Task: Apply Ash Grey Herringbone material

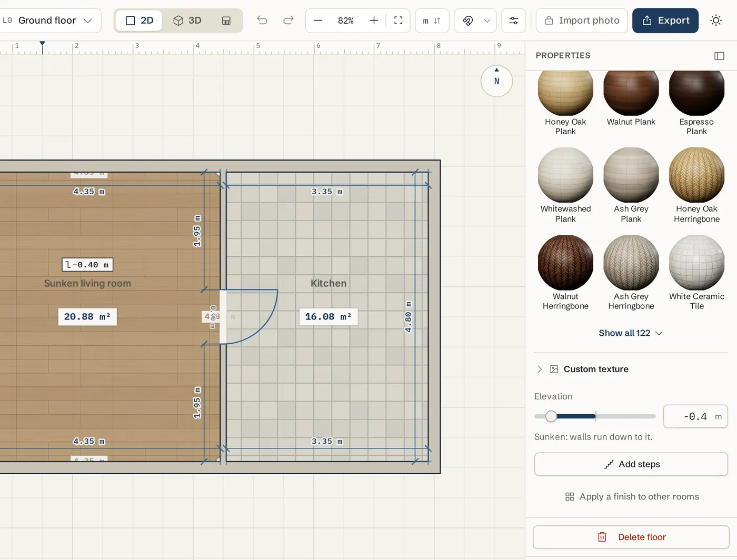Action: pyautogui.click(x=631, y=273)
